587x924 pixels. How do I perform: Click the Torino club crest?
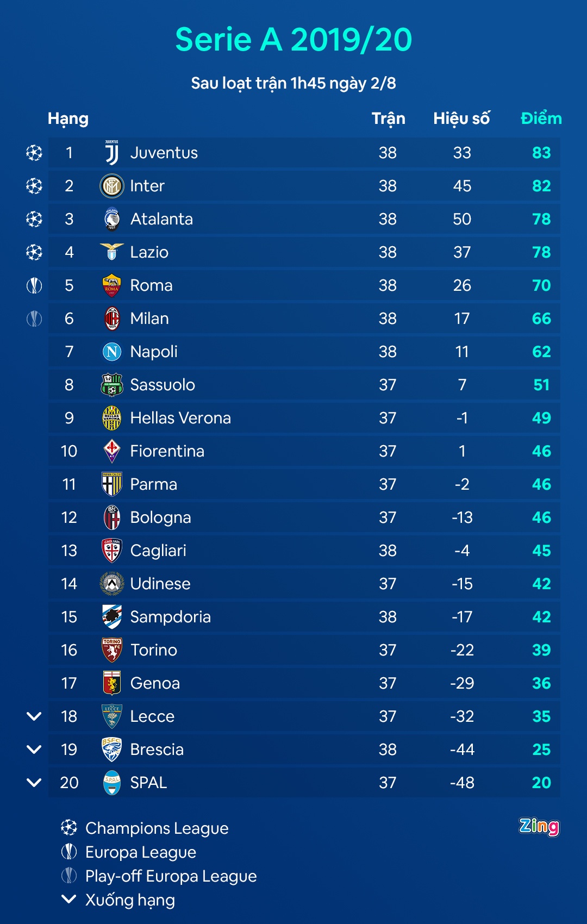[x=112, y=650]
